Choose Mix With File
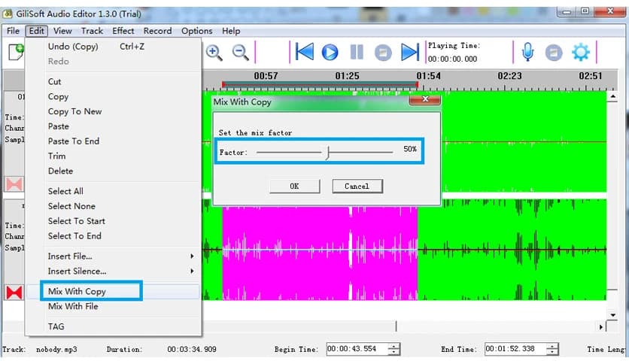The height and width of the screenshot is (364, 629). coord(113,306)
